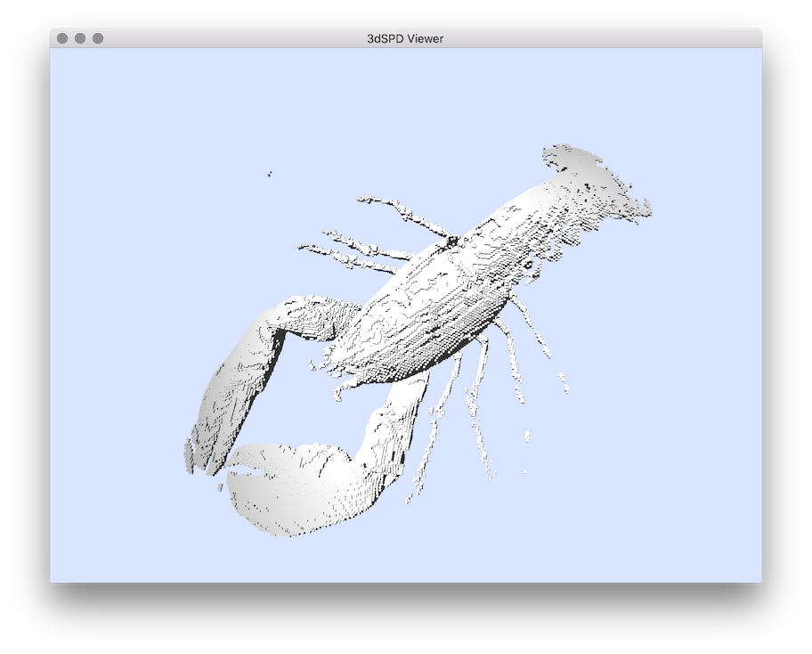812x654 pixels.
Task: Click the detached voxel fragments right of the legs
Action: [x=563, y=381]
